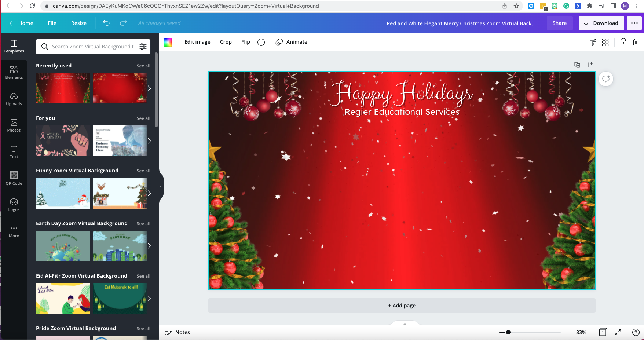Open the browser extensions puzzle icon
The width and height of the screenshot is (644, 340).
[x=590, y=6]
